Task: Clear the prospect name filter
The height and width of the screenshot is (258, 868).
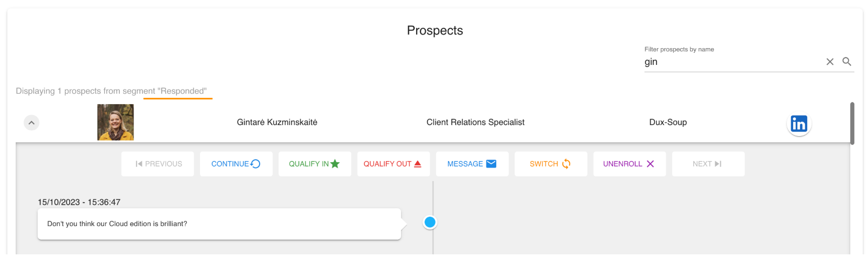Action: [830, 62]
